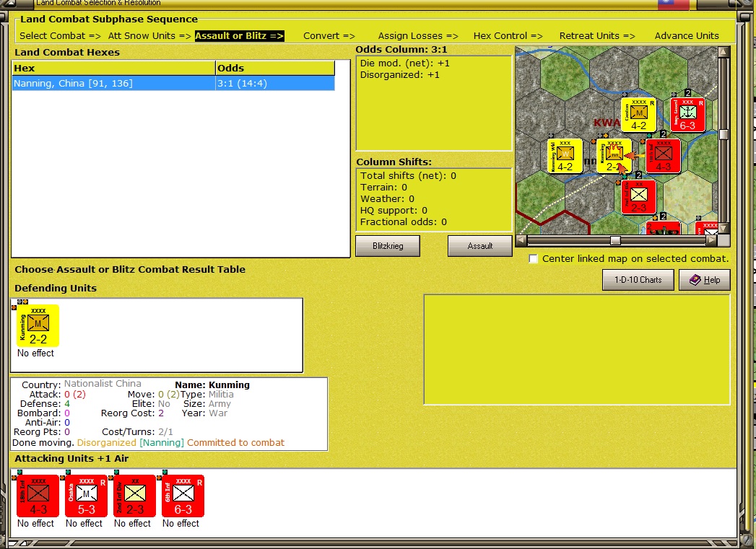This screenshot has height=549, width=756.
Task: Select the Advance Units subphase step
Action: [x=687, y=35]
